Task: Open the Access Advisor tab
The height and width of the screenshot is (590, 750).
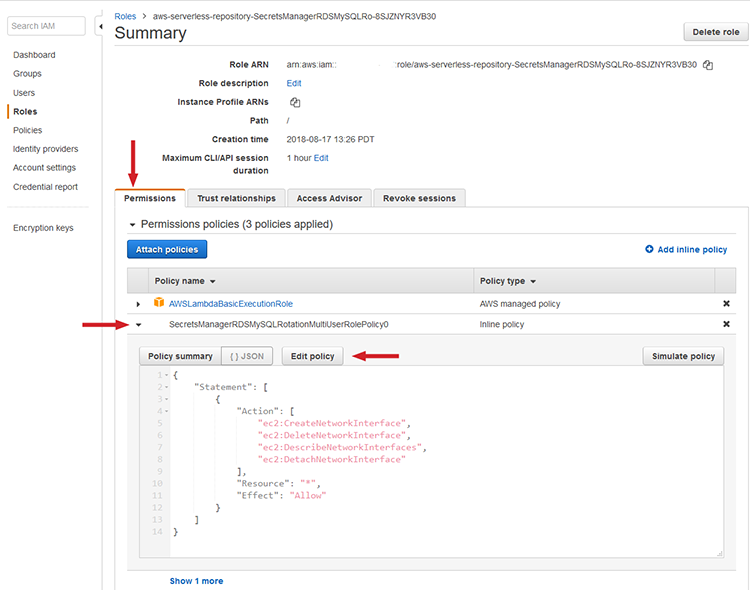Action: 329,198
